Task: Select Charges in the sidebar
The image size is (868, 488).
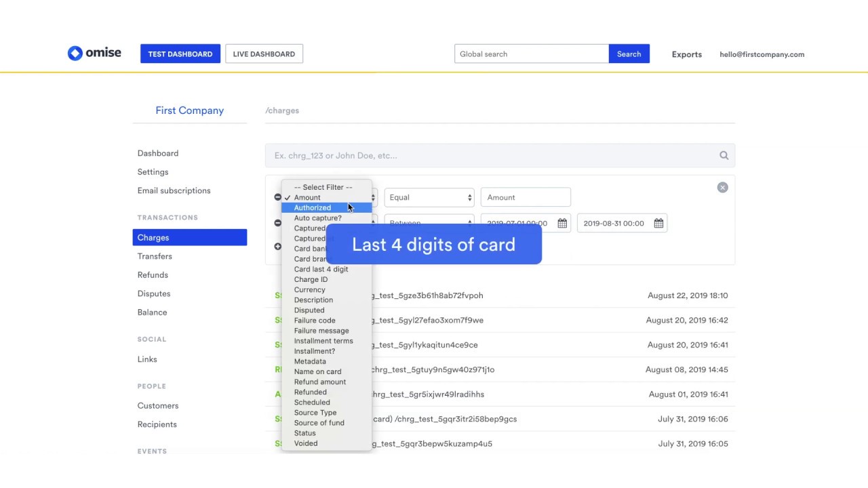Action: coord(190,237)
